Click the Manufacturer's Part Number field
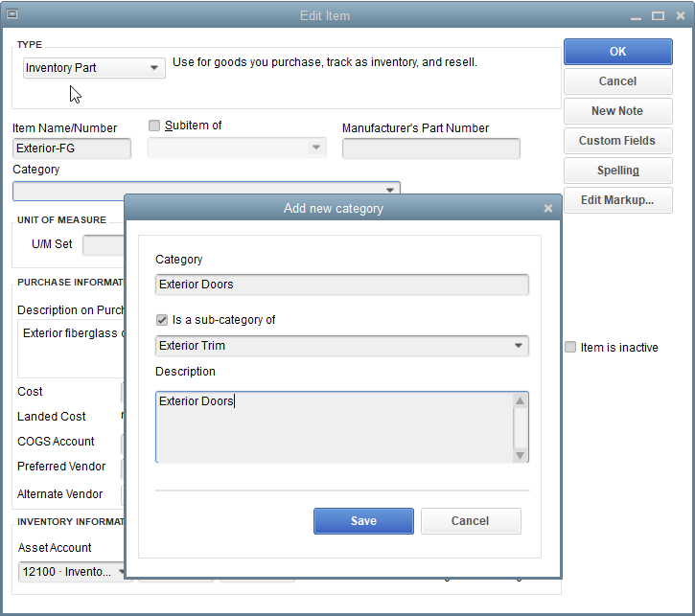 (x=430, y=148)
